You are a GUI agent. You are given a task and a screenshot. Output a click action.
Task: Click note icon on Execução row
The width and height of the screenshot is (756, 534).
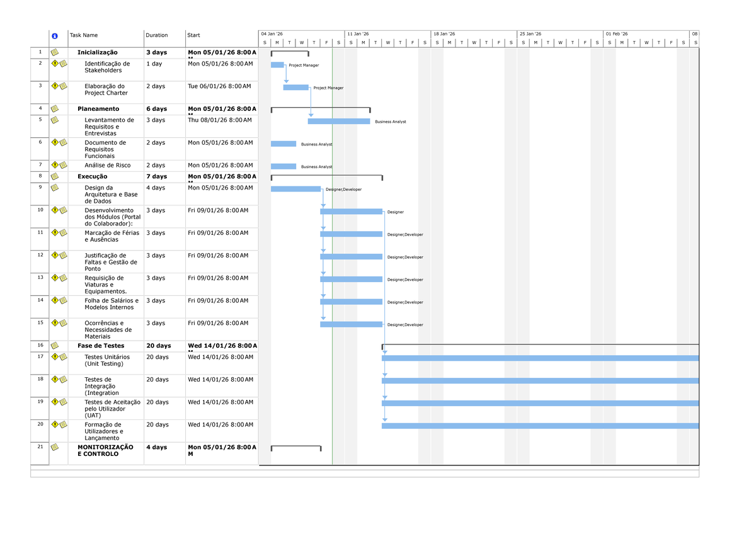coord(55,176)
